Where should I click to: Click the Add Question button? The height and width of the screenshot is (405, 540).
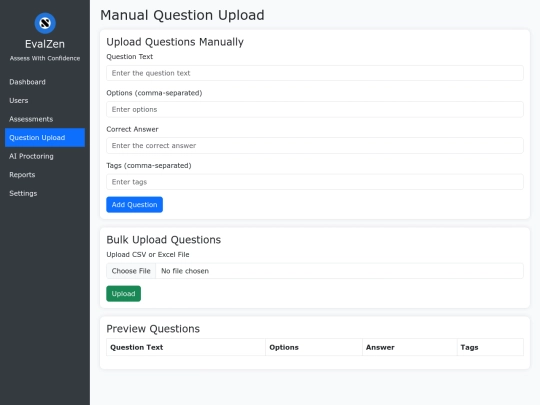pos(134,205)
